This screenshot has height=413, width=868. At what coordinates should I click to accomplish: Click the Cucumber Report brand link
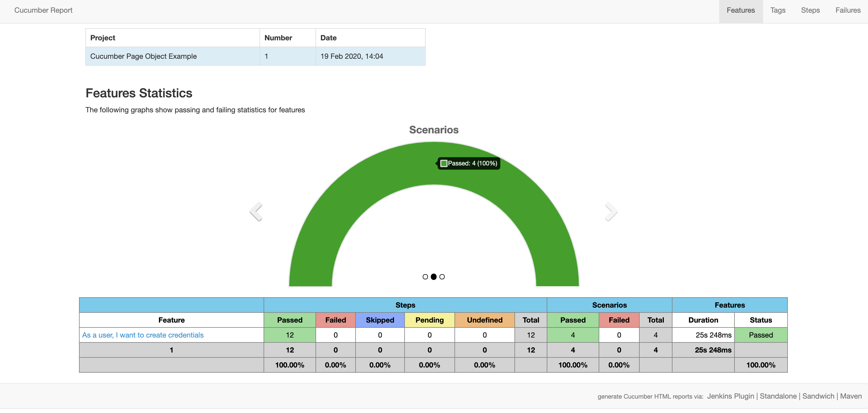[x=43, y=10]
